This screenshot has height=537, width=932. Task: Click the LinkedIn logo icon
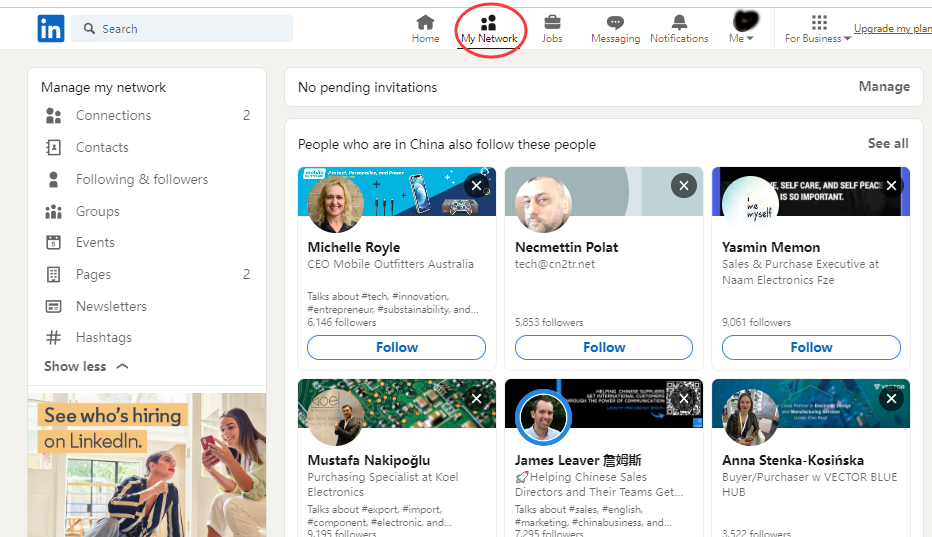coord(51,29)
